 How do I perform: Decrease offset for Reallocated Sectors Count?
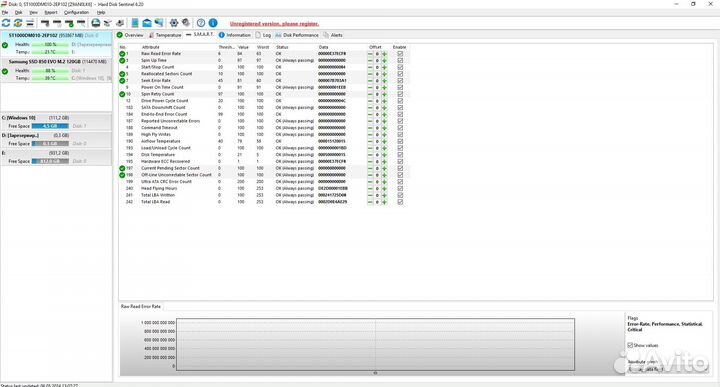click(370, 74)
